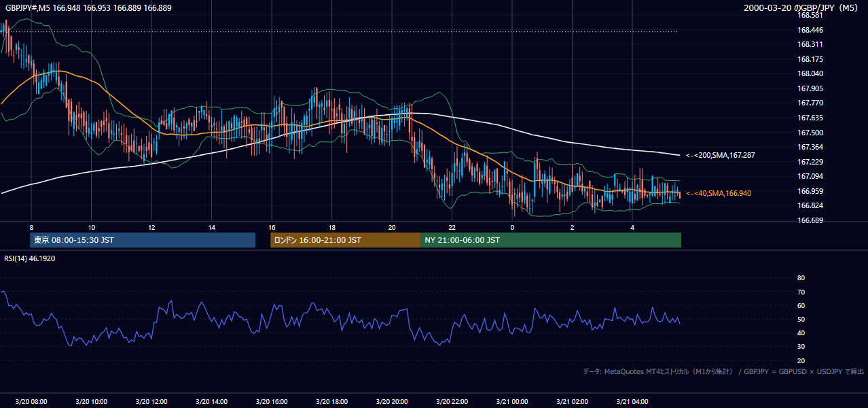Click the bottom date label 3/20 20:00
This screenshot has height=408, width=868.
point(392,402)
